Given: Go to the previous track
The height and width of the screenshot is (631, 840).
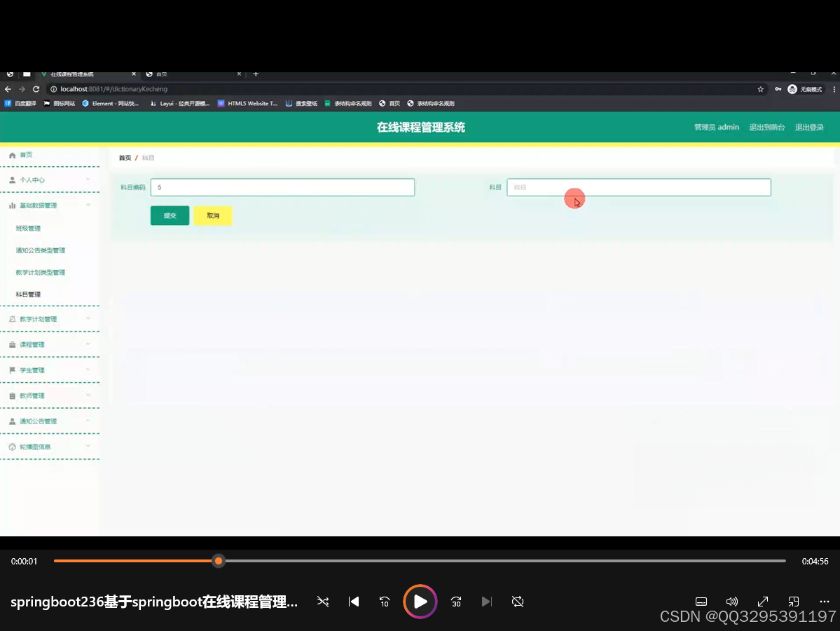Looking at the screenshot, I should [354, 602].
